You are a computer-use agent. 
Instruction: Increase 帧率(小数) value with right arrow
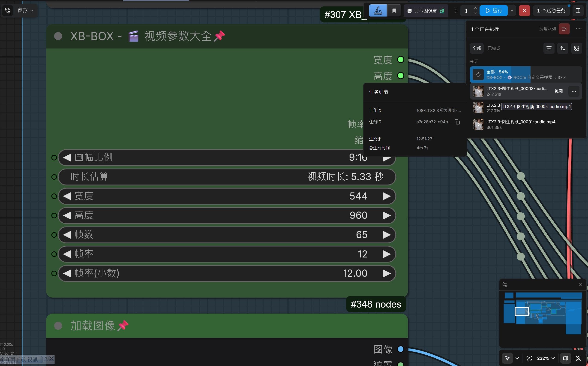click(387, 273)
